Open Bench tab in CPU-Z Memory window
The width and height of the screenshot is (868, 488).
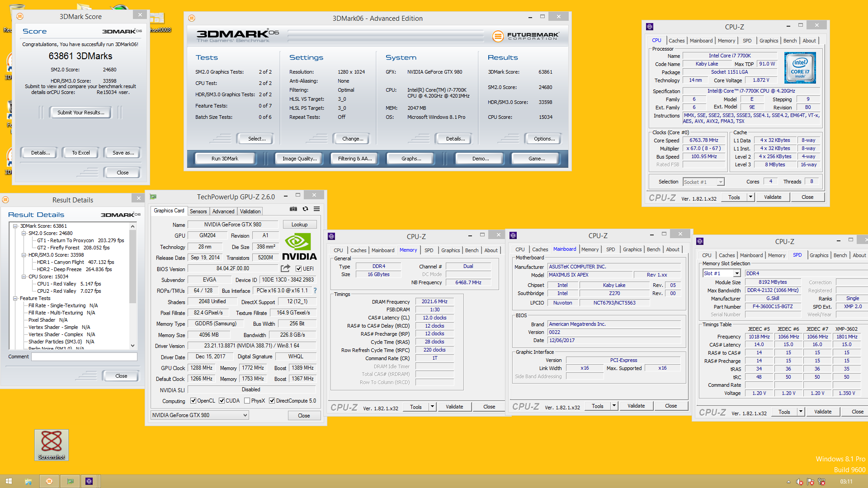(x=472, y=250)
